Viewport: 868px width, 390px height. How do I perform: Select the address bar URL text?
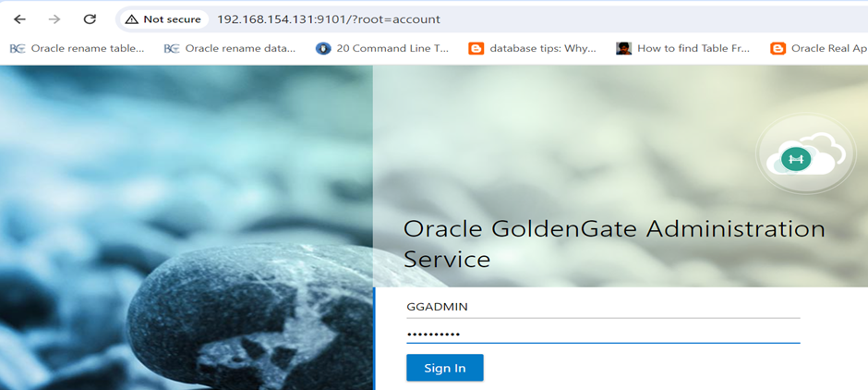click(328, 18)
